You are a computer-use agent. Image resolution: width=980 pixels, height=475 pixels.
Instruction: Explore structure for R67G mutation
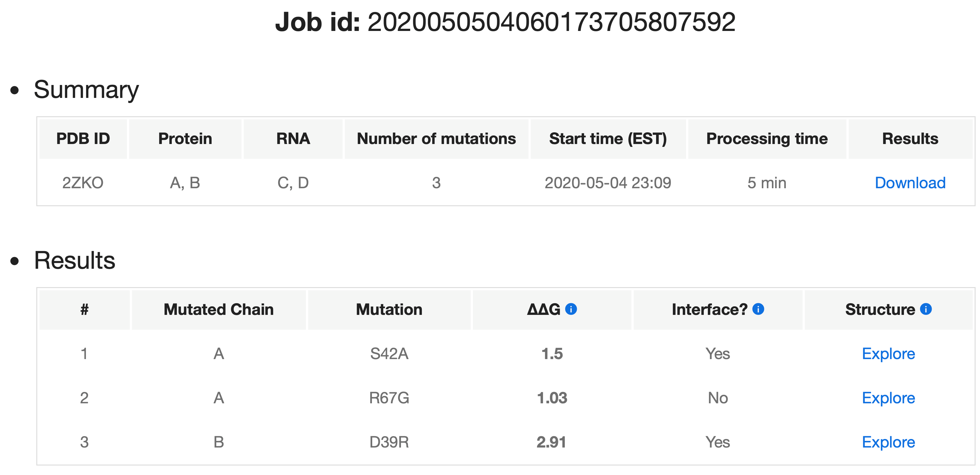888,398
